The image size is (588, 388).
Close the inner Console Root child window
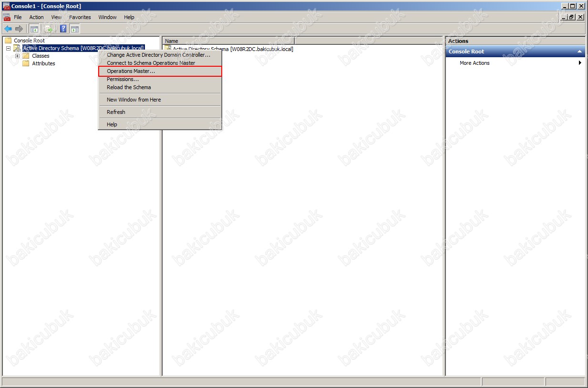click(580, 17)
